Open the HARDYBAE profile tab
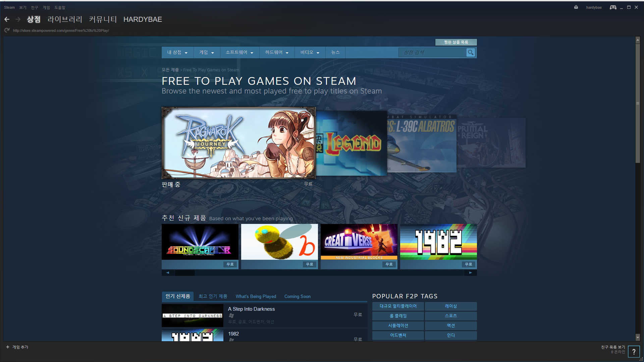The width and height of the screenshot is (644, 362). coord(143,19)
